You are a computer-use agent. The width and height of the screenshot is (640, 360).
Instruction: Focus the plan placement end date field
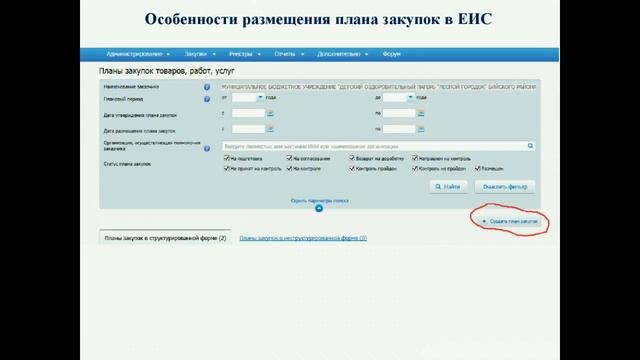click(399, 129)
